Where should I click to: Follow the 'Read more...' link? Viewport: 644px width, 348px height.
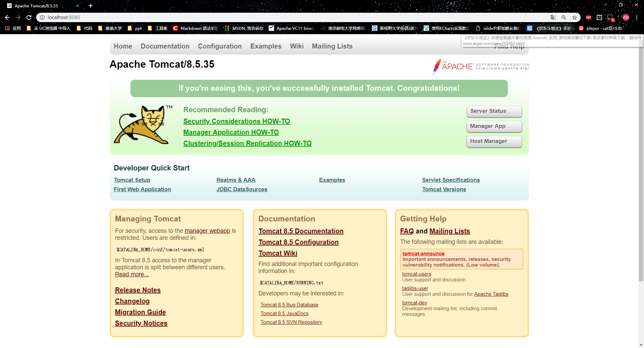pos(132,274)
